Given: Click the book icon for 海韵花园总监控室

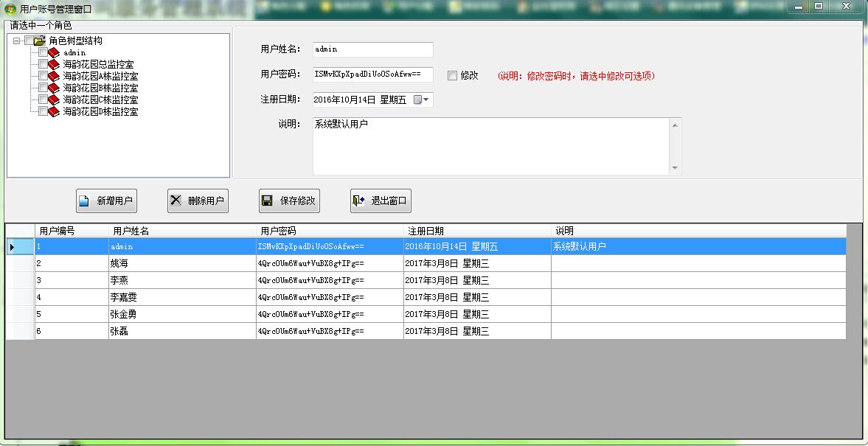Looking at the screenshot, I should click(x=54, y=65).
